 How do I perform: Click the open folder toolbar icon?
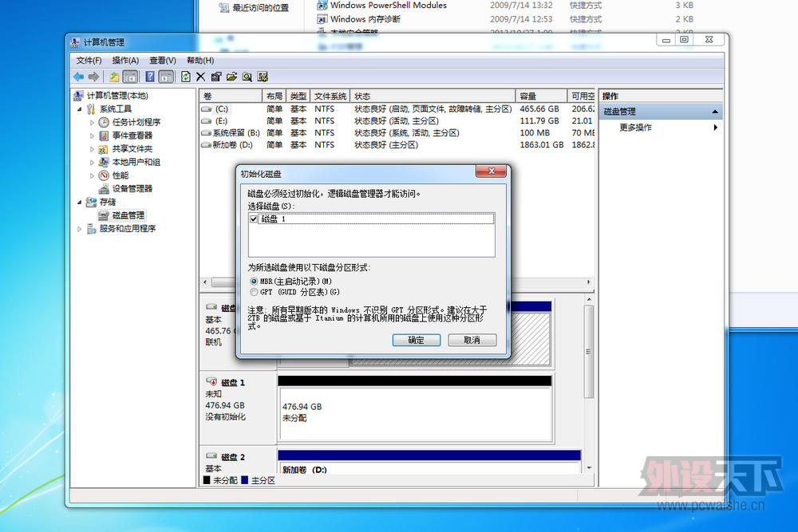(231, 77)
